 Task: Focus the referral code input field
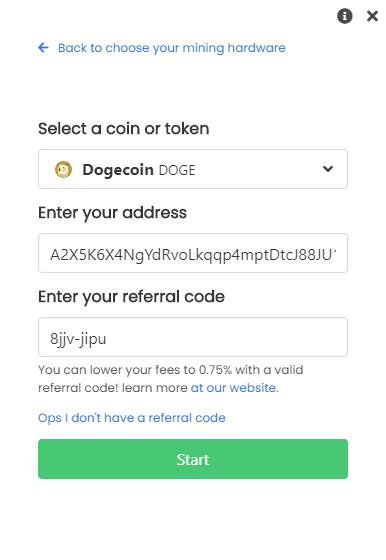coord(193,337)
